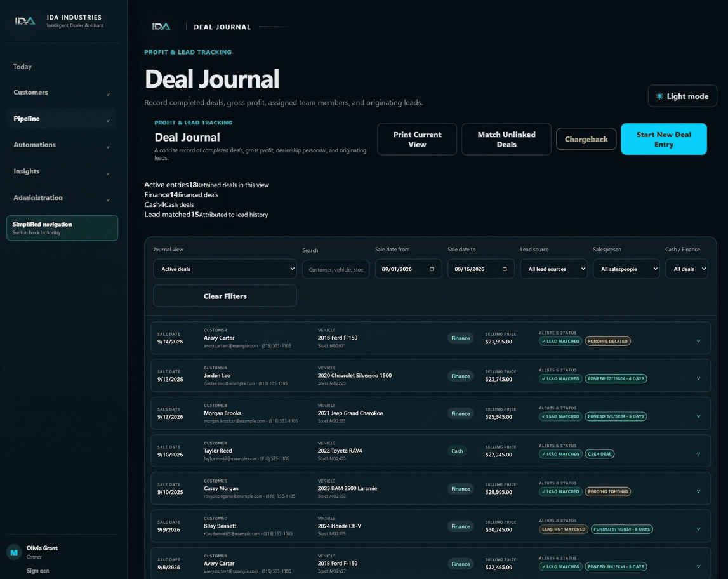Viewport: 728px width, 579px height.
Task: Expand the Jordan Lee deal row chevron
Action: 698,379
